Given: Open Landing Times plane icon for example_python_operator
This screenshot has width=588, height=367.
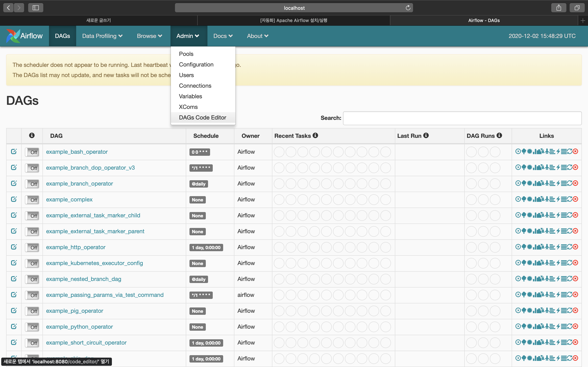Looking at the screenshot, I should 547,326.
